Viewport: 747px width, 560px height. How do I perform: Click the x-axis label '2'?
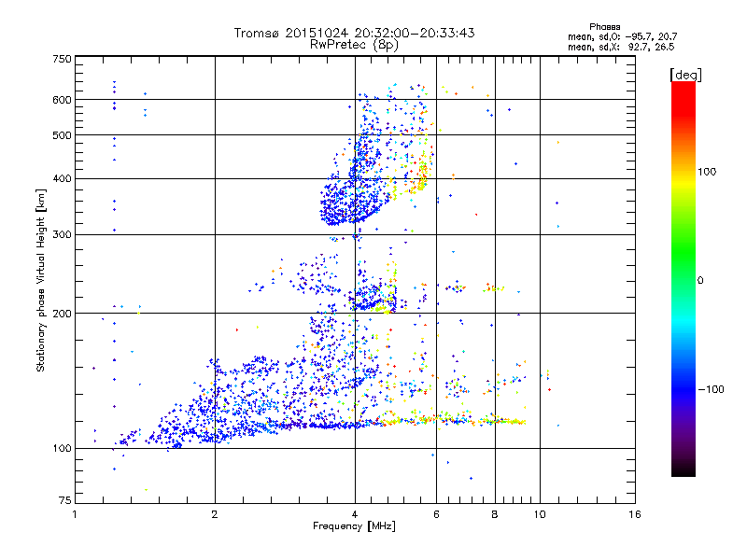pyautogui.click(x=215, y=514)
